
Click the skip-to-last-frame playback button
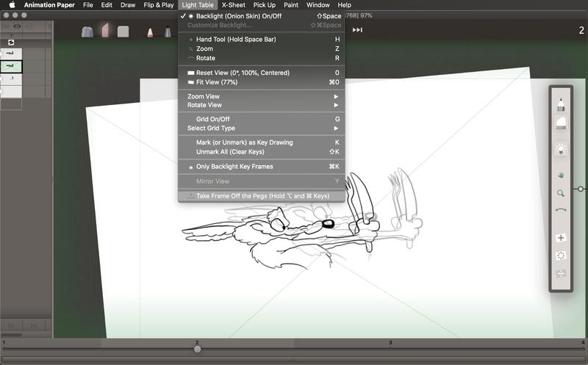[x=357, y=30]
